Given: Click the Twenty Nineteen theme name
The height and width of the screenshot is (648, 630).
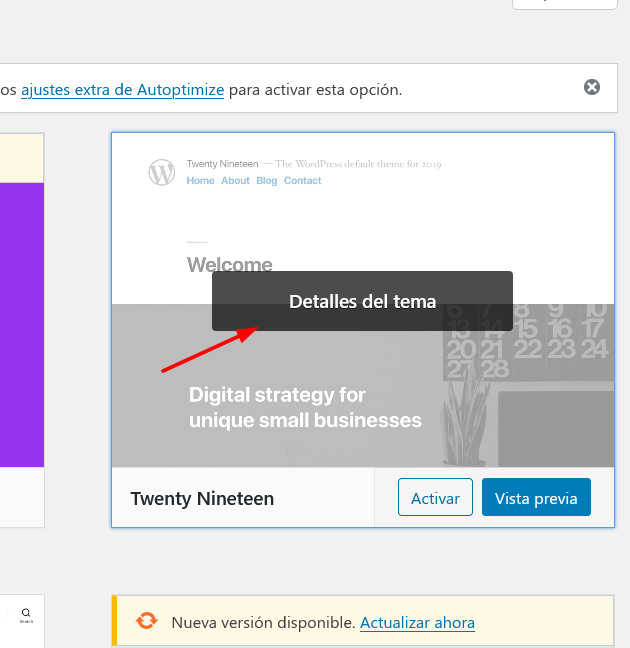Looking at the screenshot, I should tap(202, 498).
